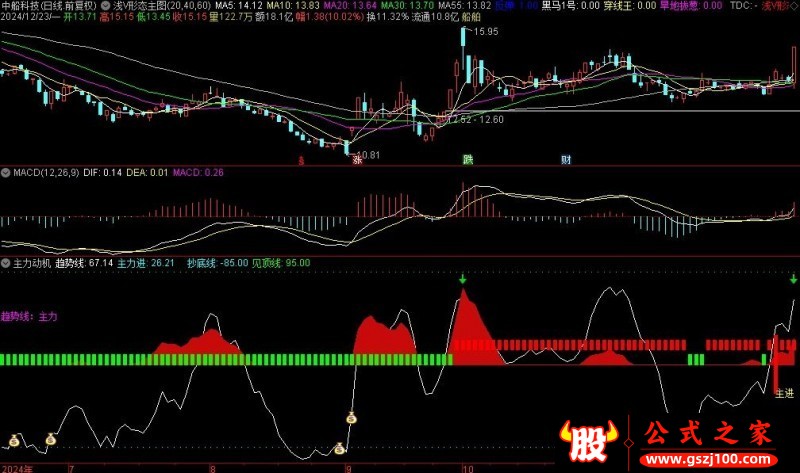This screenshot has height=473, width=800.
Task: Click the upper money bag icon on rising trend line
Action: (352, 418)
